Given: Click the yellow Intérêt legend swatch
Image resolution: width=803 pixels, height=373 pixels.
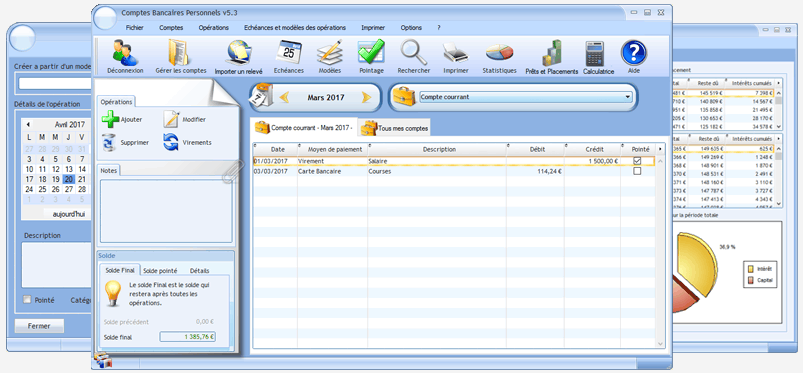Looking at the screenshot, I should [751, 268].
